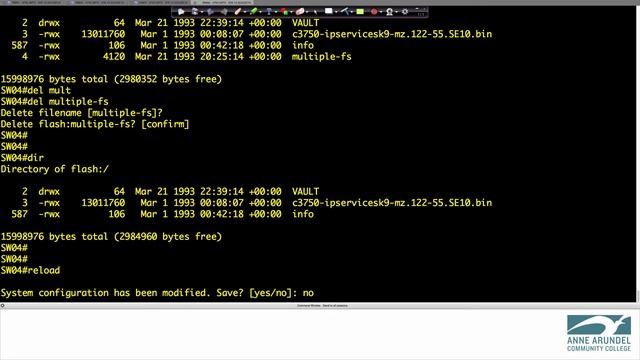
Task: Open the Text tool dropdown arrow
Action: (x=276, y=12)
